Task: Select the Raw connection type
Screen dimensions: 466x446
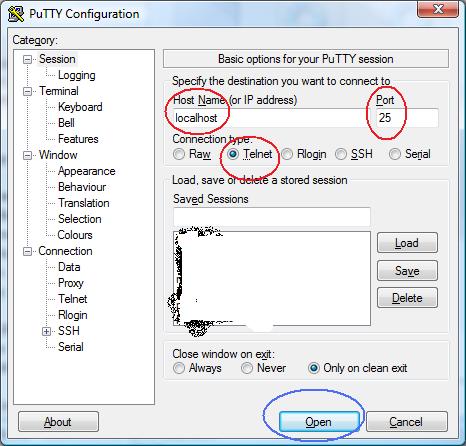Action: click(x=179, y=154)
